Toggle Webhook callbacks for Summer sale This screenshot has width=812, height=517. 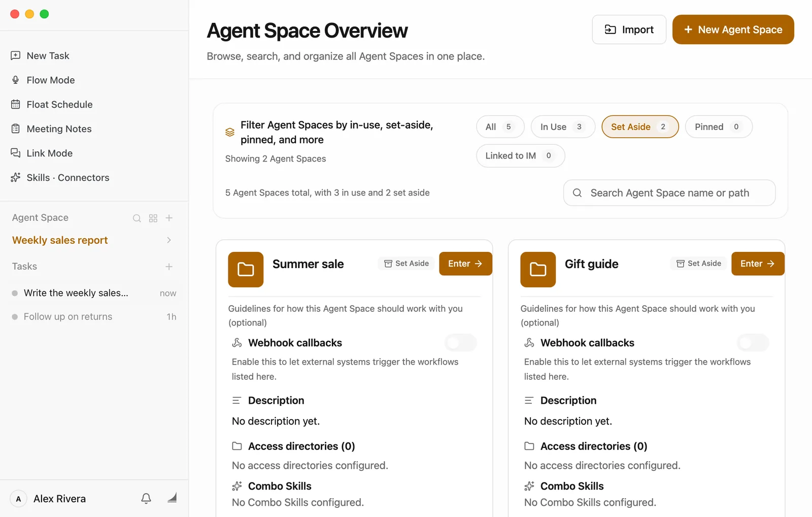[461, 343]
